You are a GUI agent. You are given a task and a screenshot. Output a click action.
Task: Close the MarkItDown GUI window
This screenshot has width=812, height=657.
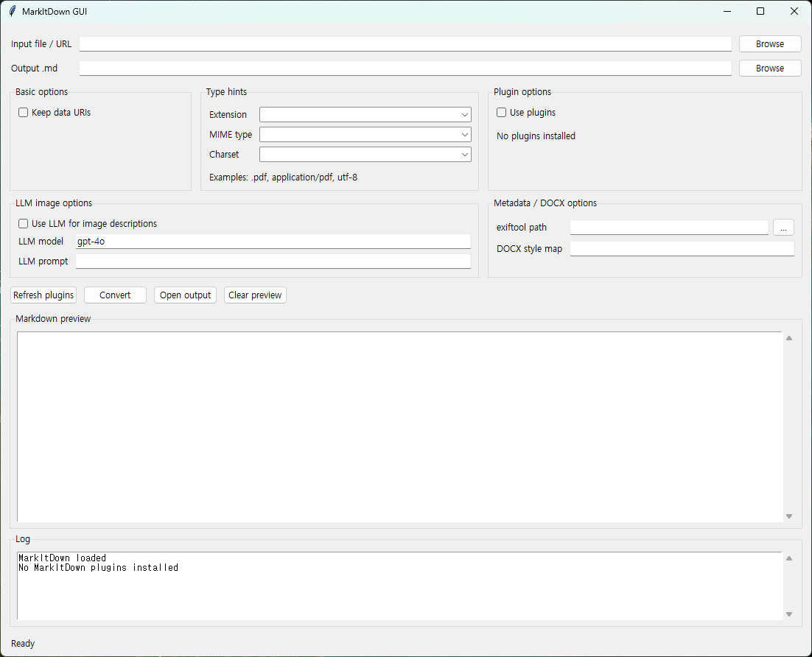pos(794,11)
